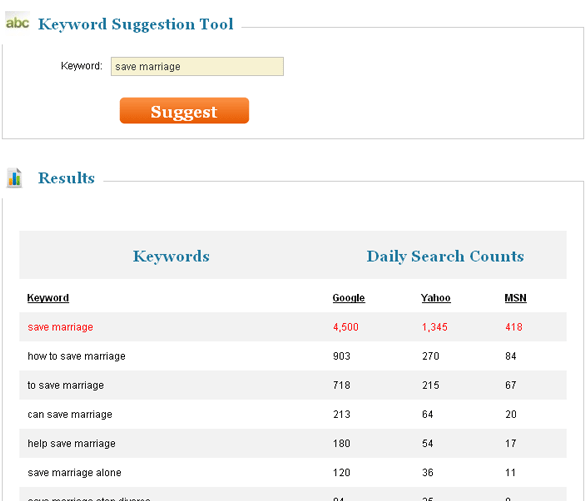Click Yahoo count 270

(x=431, y=356)
